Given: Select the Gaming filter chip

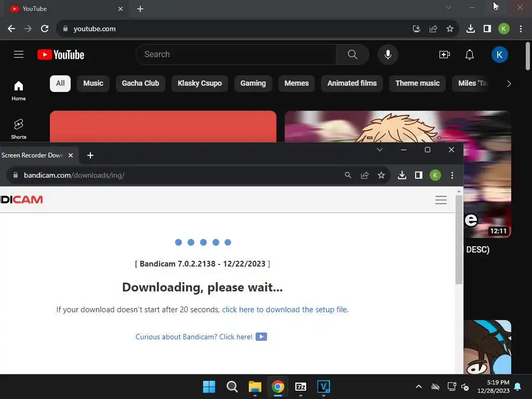Looking at the screenshot, I should coord(253,84).
